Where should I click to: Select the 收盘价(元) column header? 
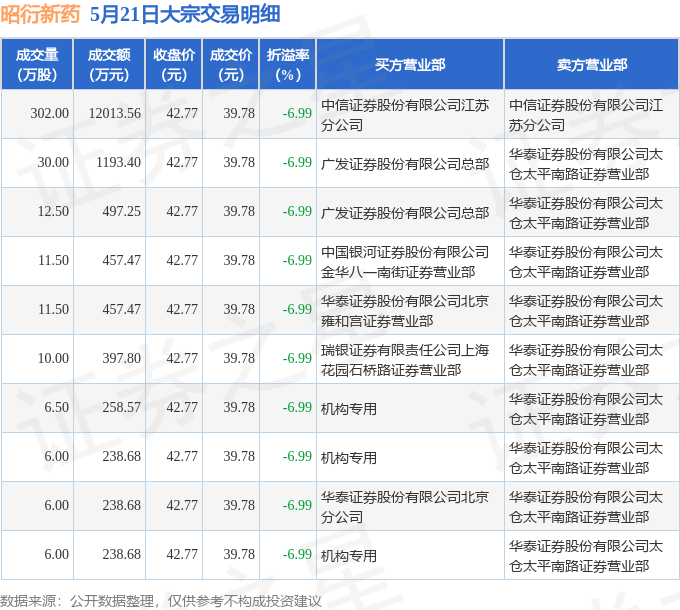(174, 65)
